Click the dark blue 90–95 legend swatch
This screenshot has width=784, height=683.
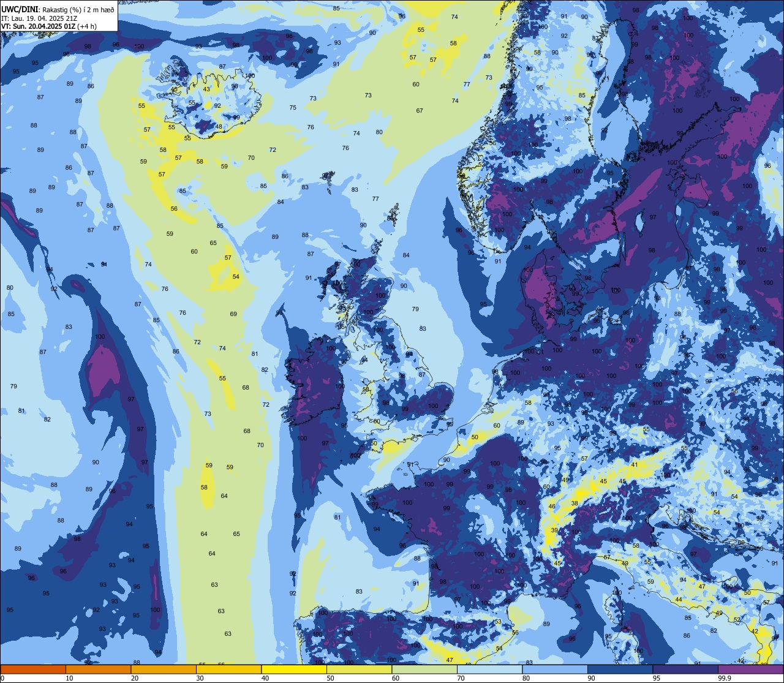tap(620, 669)
